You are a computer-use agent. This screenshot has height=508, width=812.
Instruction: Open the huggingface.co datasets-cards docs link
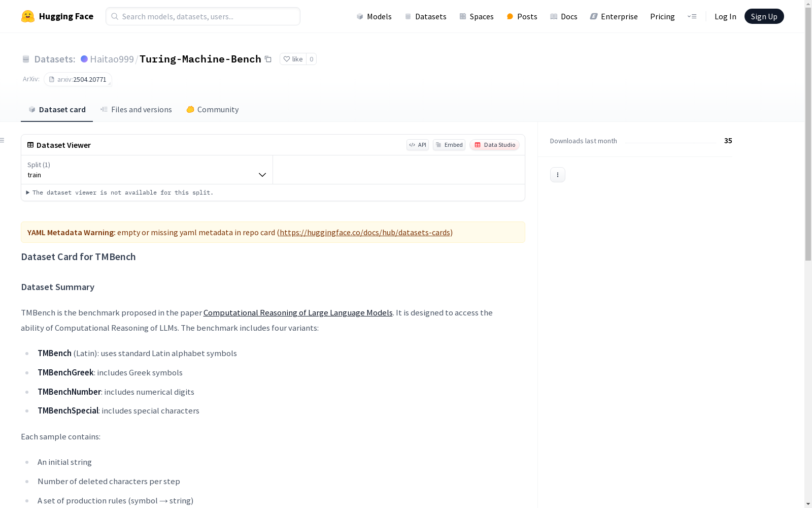point(365,233)
